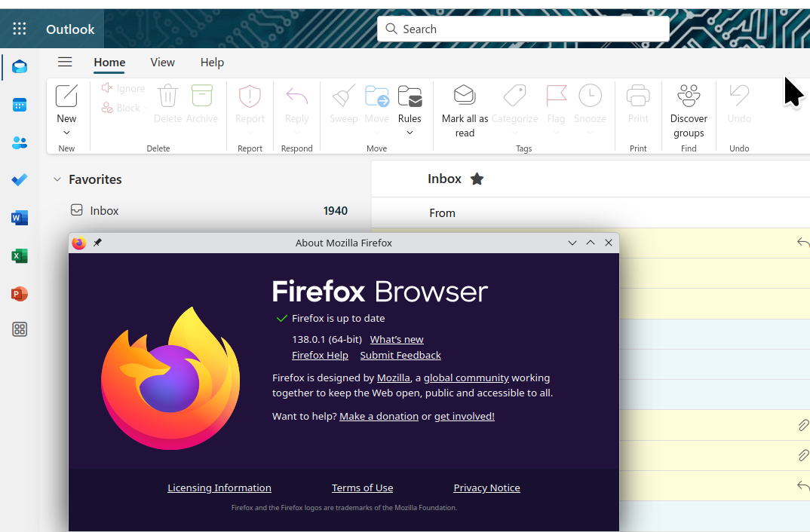Expand the Rules dropdown arrow

point(410,133)
